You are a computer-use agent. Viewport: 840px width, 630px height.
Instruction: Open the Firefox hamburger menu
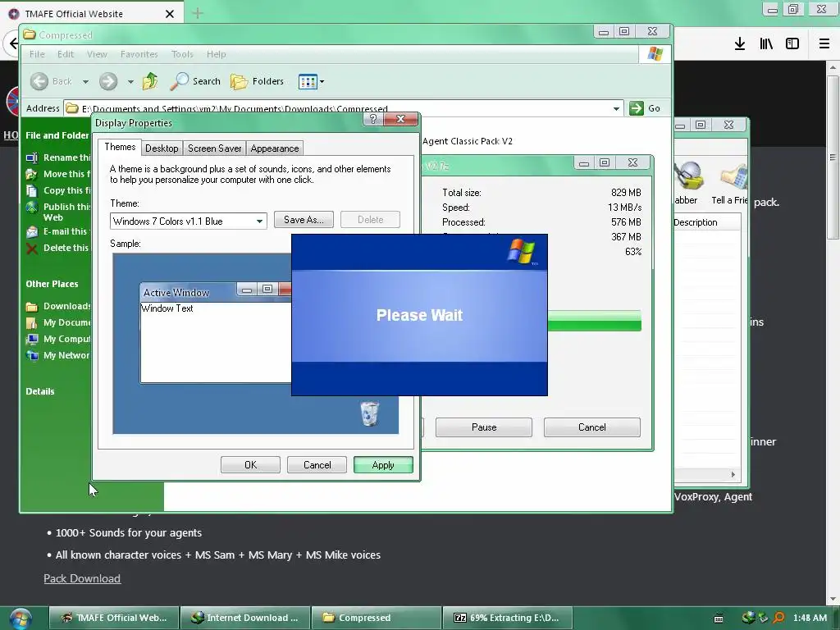[824, 44]
